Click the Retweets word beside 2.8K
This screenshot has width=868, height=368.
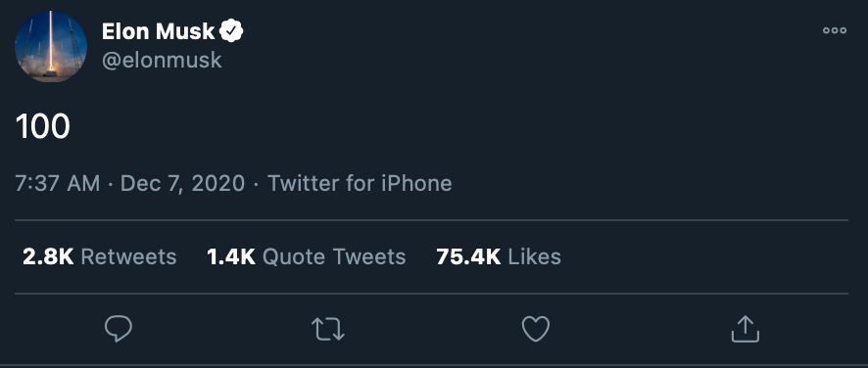[128, 256]
